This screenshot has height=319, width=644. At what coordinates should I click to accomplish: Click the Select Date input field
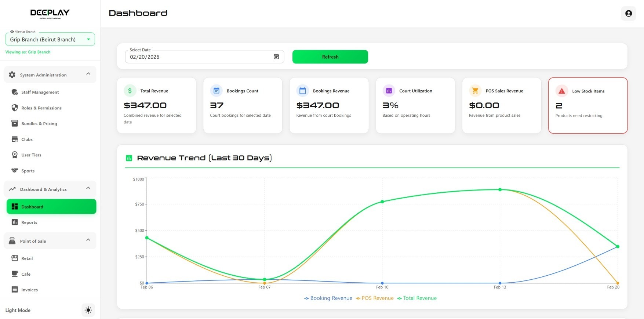click(x=205, y=57)
